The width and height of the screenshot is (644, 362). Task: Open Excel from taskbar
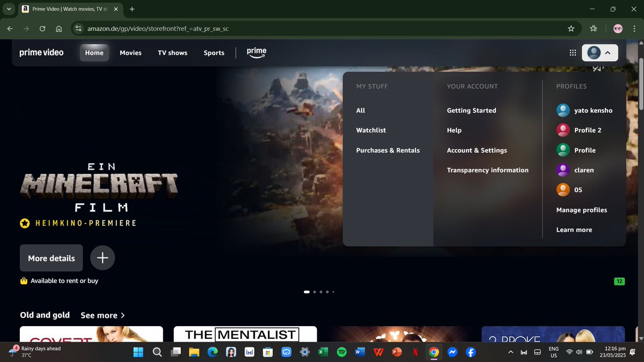[x=323, y=352]
